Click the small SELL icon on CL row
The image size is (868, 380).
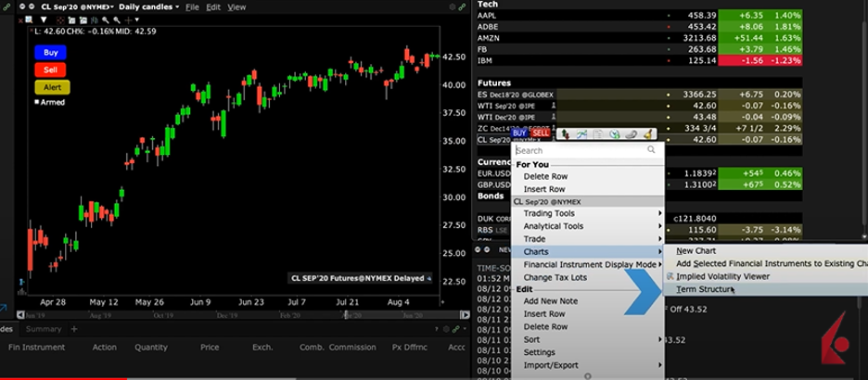tap(541, 133)
